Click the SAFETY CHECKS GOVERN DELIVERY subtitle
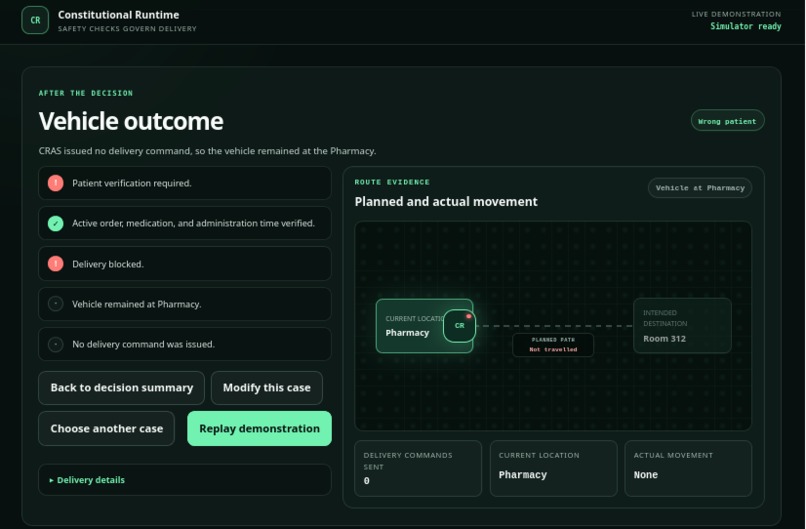 point(127,29)
